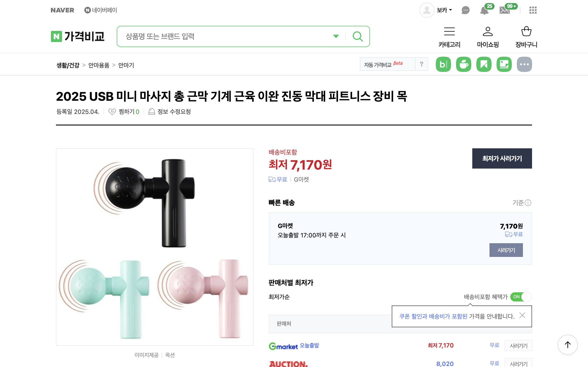Open the Naver apps grid icon
Image resolution: width=588 pixels, height=367 pixels.
coord(533,10)
